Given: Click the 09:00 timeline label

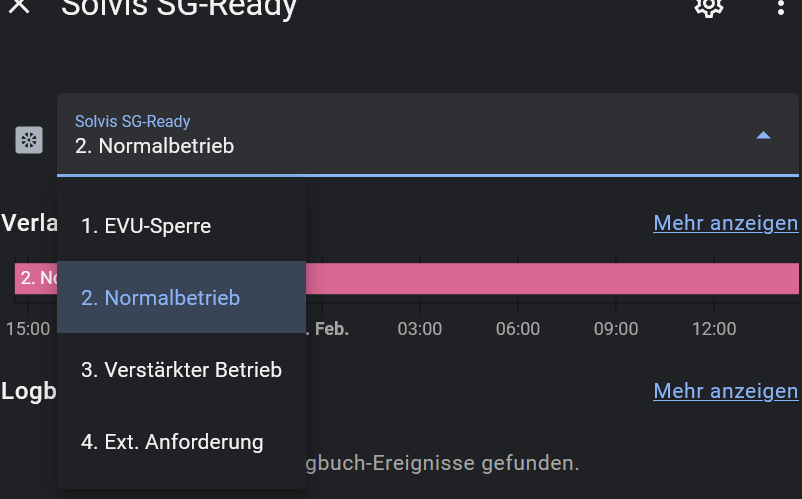Looking at the screenshot, I should 615,329.
